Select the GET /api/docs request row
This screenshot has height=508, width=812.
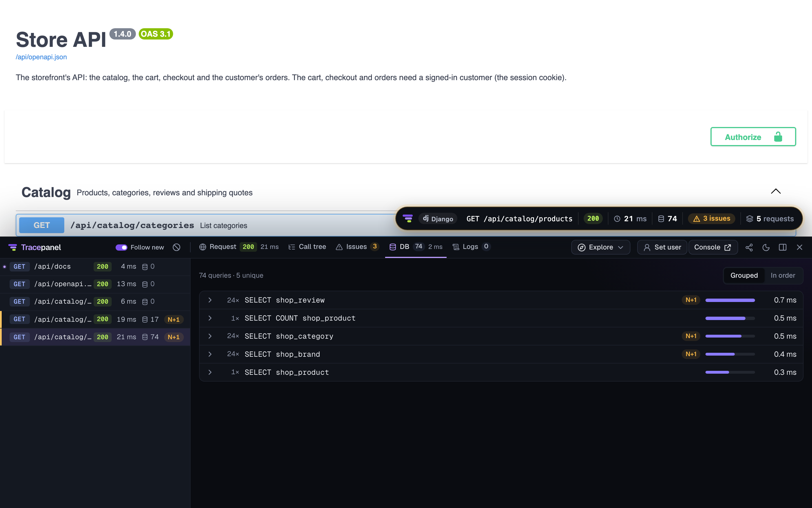click(95, 267)
